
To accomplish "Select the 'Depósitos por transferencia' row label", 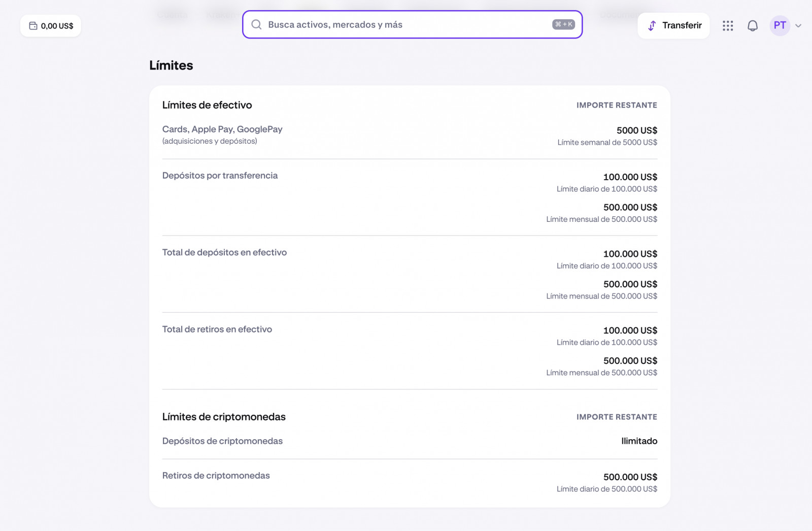I will point(220,176).
